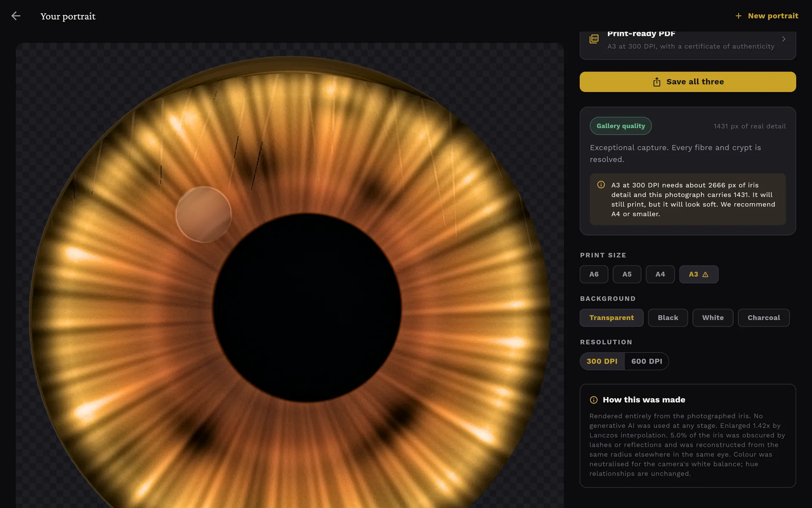Screen dimensions: 812x508
Task: Click the iris portrait preview image
Action: tap(290, 275)
